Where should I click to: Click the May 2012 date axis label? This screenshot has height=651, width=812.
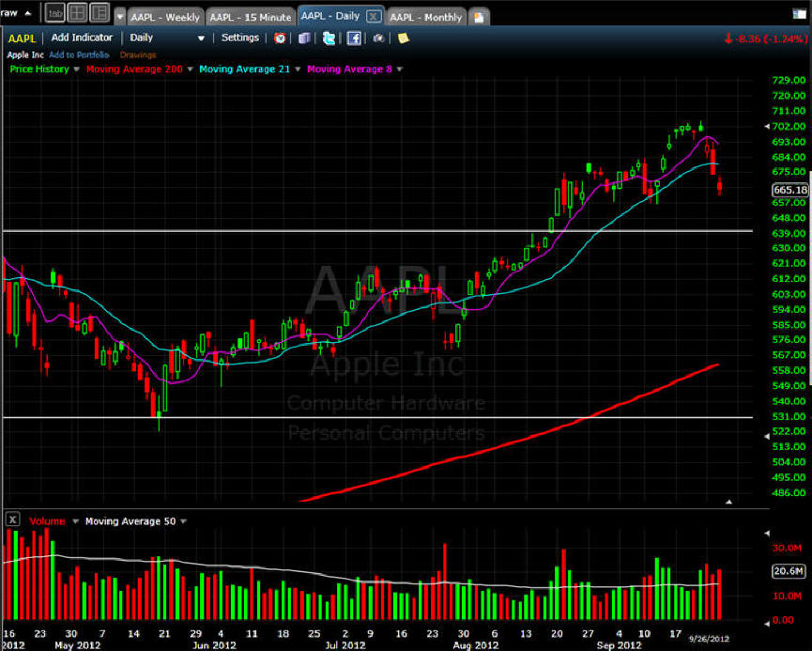point(77,645)
